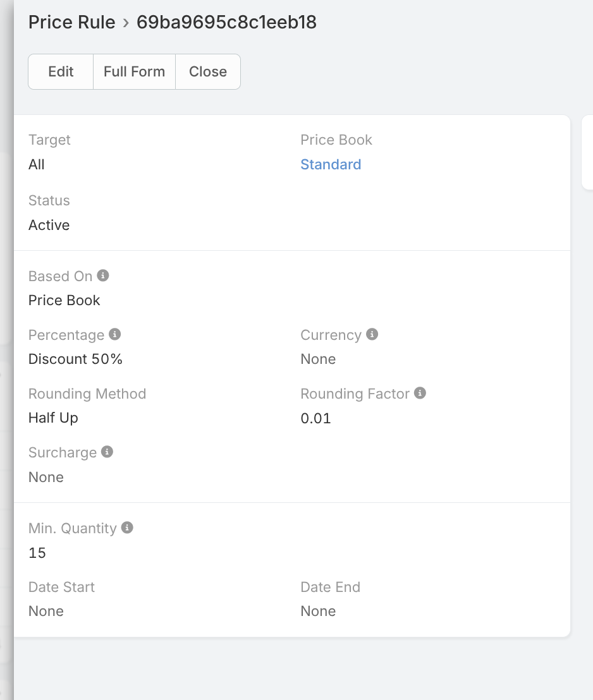Open the Full Form view
This screenshot has width=593, height=700.
[x=134, y=71]
